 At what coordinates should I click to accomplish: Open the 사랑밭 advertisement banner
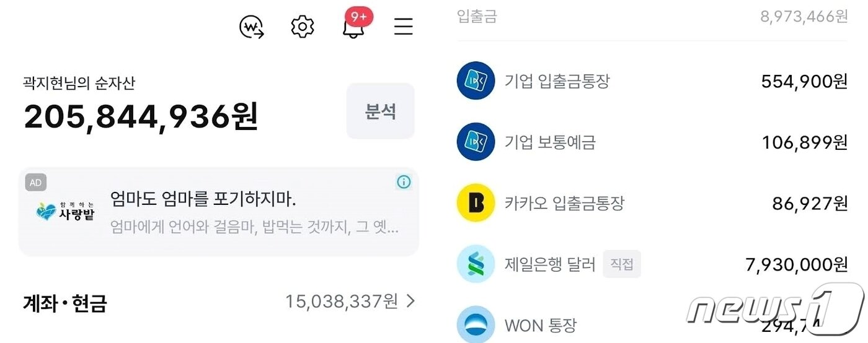click(x=218, y=211)
